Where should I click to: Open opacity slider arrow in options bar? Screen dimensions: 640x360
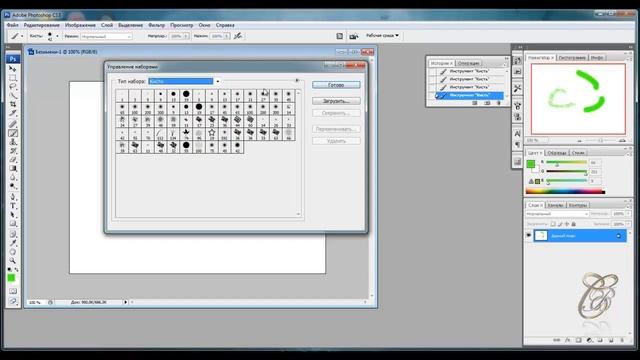click(186, 36)
